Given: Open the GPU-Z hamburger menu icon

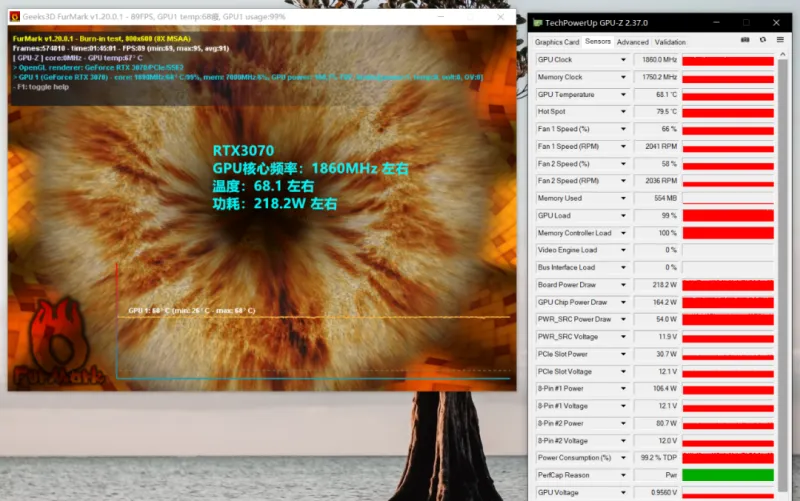Looking at the screenshot, I should pos(780,40).
